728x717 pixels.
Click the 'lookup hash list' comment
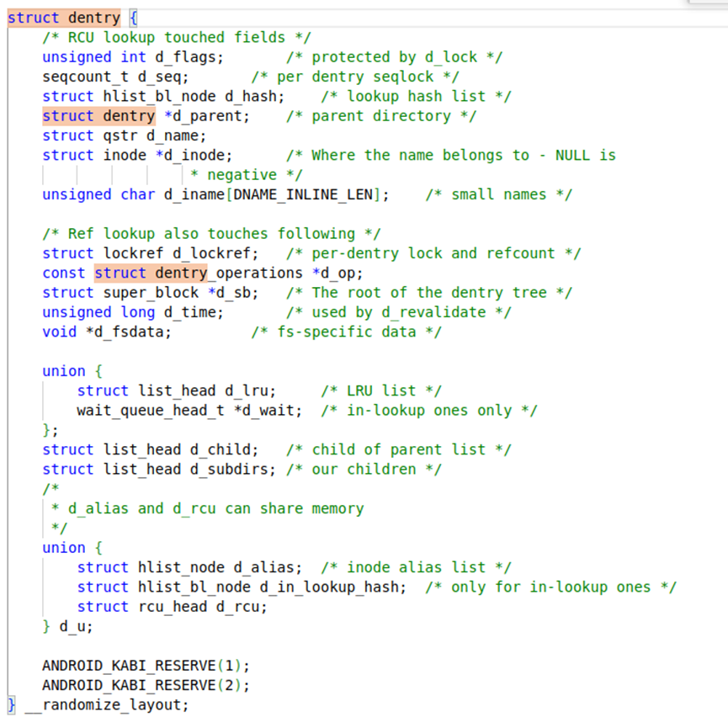pyautogui.click(x=416, y=96)
